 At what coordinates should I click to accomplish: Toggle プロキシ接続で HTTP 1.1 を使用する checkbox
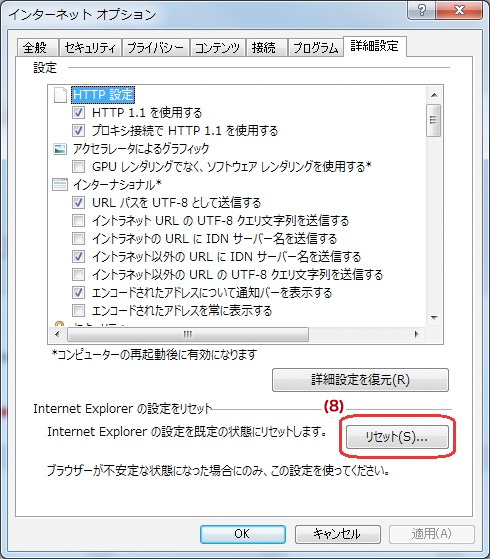click(78, 130)
